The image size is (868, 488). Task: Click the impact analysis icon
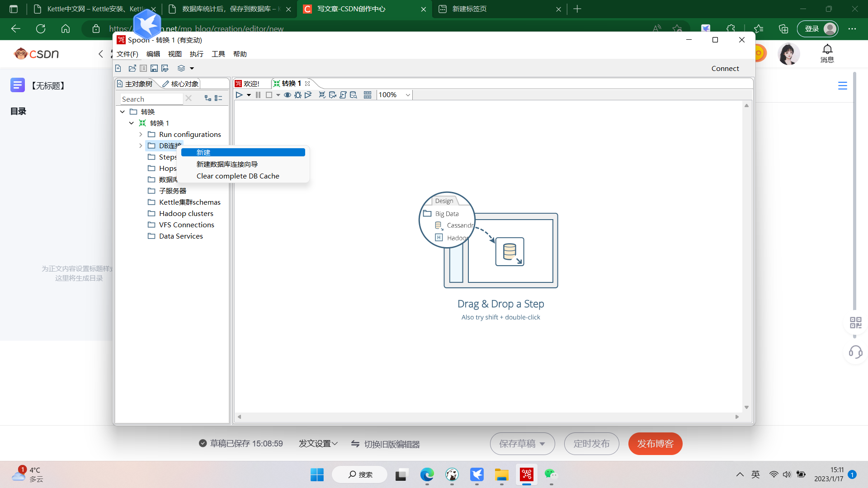click(333, 95)
